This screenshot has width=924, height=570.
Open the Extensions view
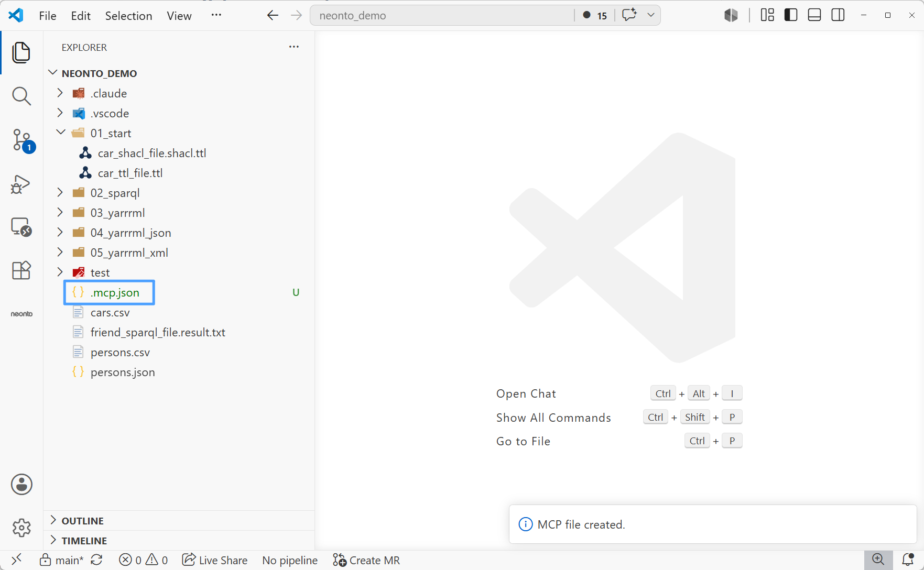[x=21, y=270]
